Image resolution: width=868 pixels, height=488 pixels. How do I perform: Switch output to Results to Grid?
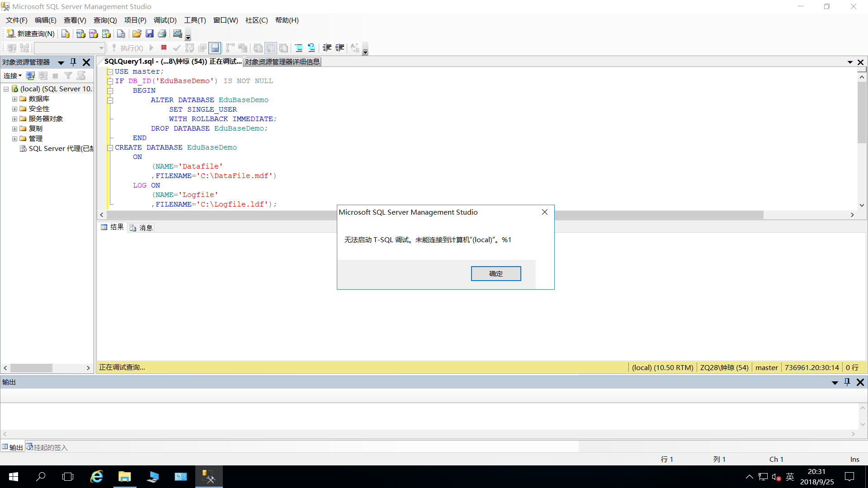[x=271, y=47]
